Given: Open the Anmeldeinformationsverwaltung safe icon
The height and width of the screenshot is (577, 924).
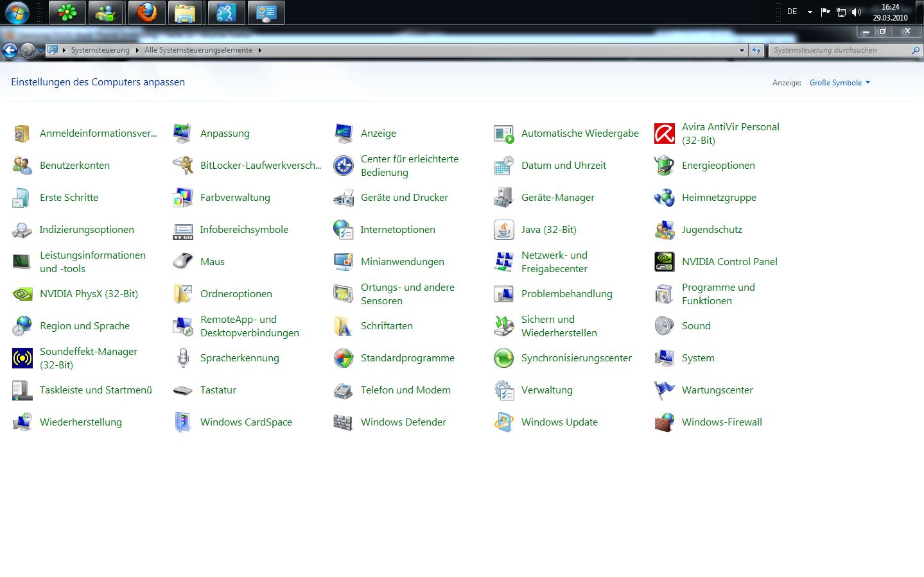Looking at the screenshot, I should point(22,133).
